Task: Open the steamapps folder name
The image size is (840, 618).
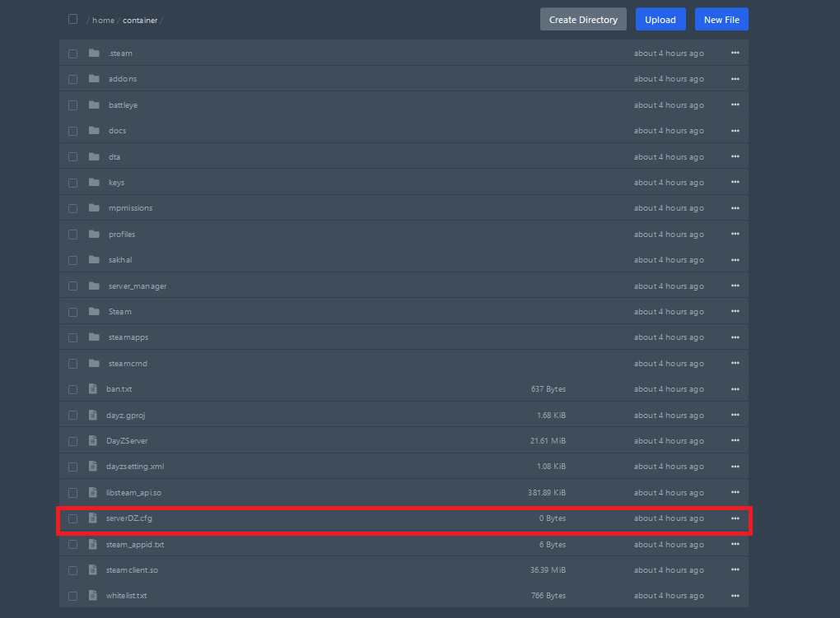Action: (128, 337)
